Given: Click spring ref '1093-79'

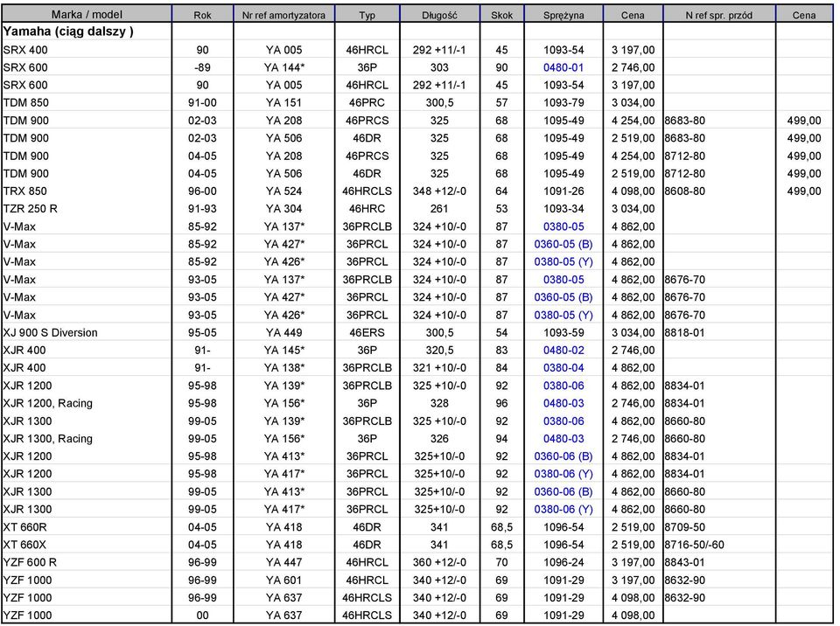Looking at the screenshot, I should pyautogui.click(x=563, y=103).
